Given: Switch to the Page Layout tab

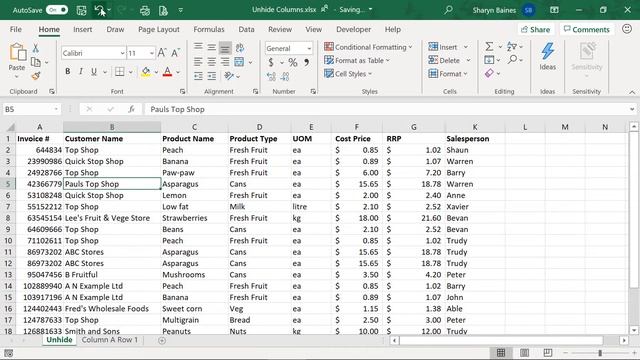Looking at the screenshot, I should point(159,29).
